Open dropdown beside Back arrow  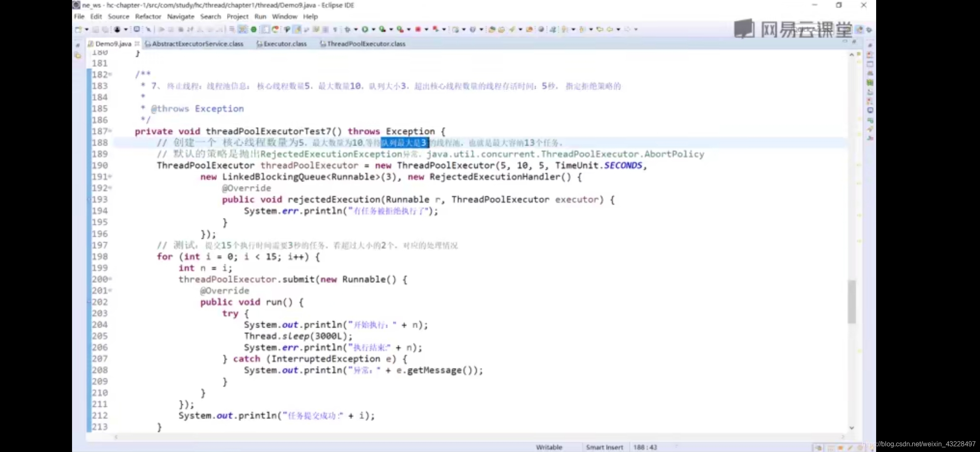coord(618,29)
